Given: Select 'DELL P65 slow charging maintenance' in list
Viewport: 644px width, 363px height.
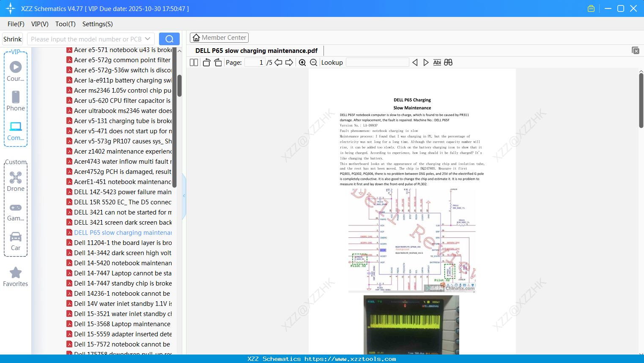Looking at the screenshot, I should point(119,233).
